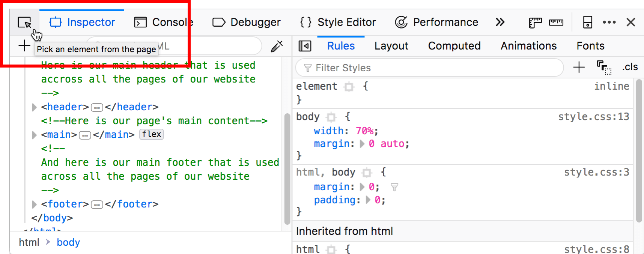Screen dimensions: 644x254
Task: Switch to the Layout tab
Action: (x=391, y=46)
